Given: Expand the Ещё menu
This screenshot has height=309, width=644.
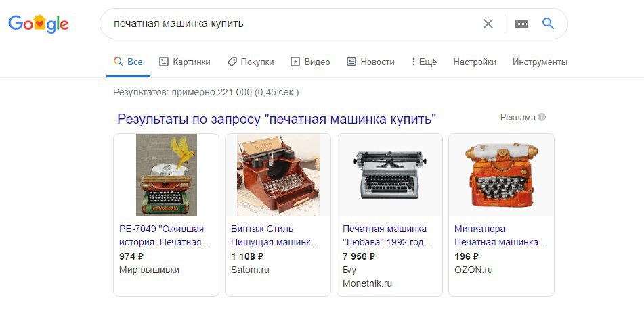Looking at the screenshot, I should pyautogui.click(x=424, y=62).
